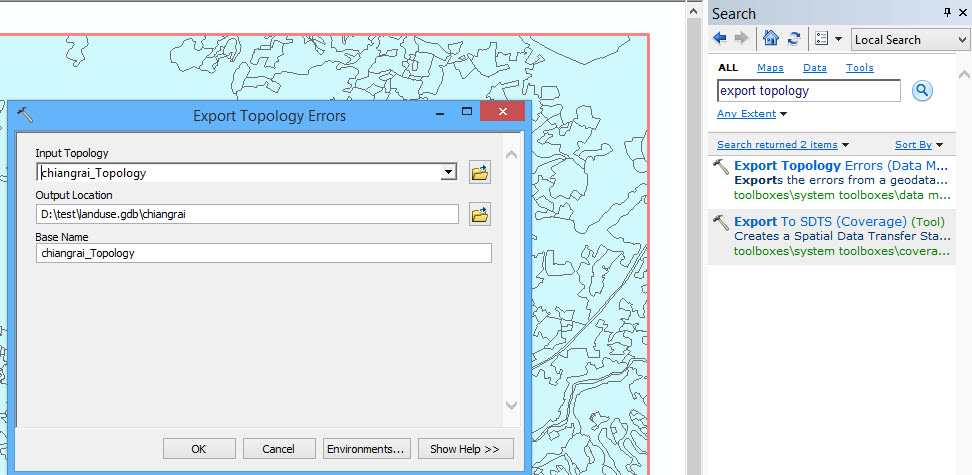Filter search results by Tools

860,68
